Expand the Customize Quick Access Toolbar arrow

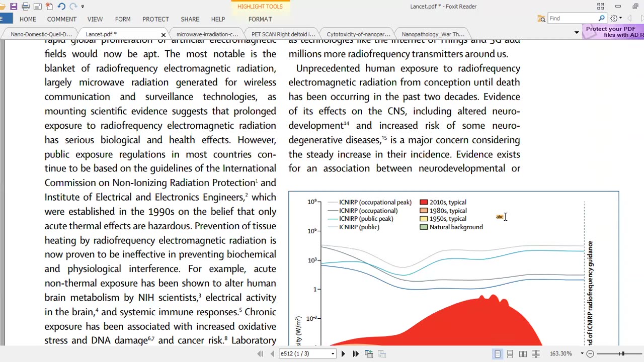click(83, 7)
